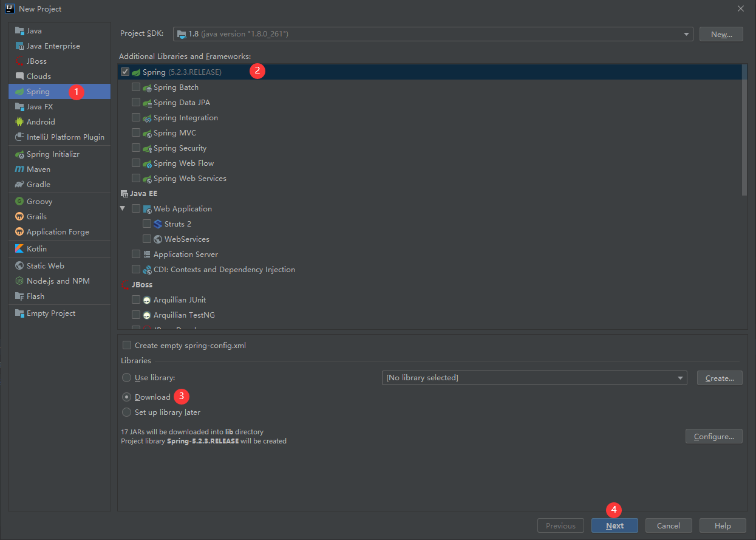
Task: Check the Application Server checkbox
Action: tap(136, 254)
